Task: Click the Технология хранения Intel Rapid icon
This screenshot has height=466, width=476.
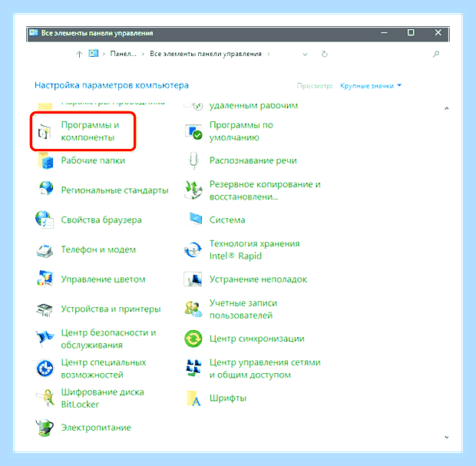Action: click(x=193, y=250)
